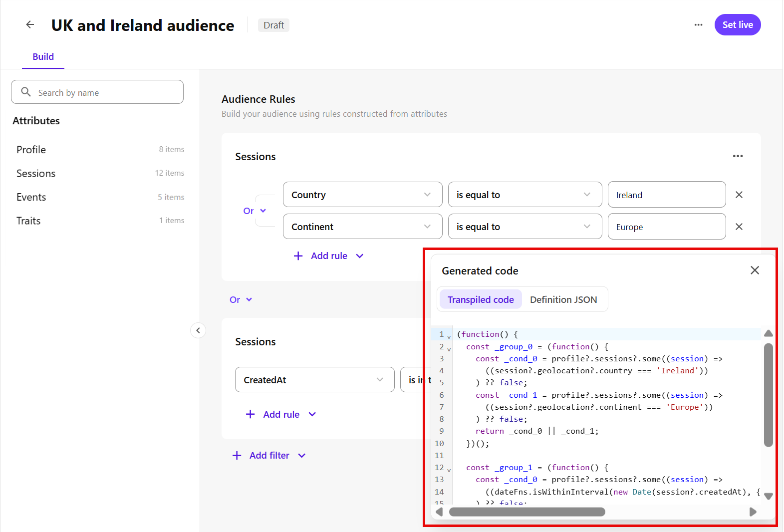The width and height of the screenshot is (784, 532).
Task: Click the Audience Rules heading
Action: [x=259, y=99]
